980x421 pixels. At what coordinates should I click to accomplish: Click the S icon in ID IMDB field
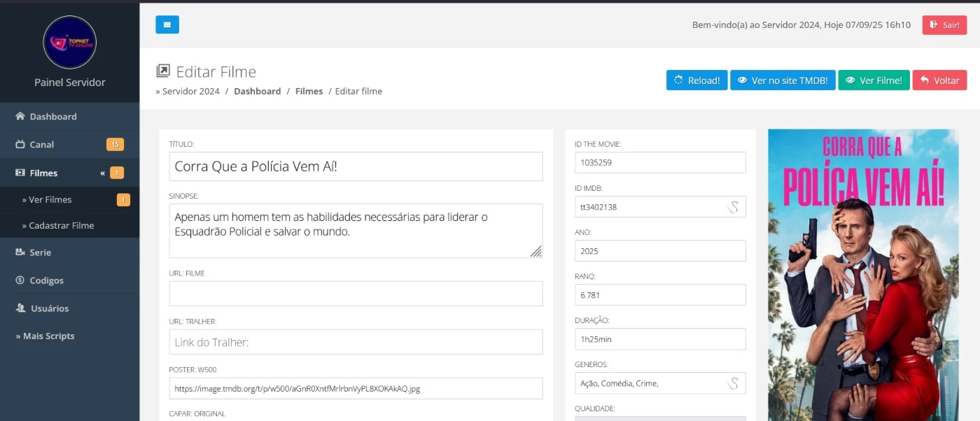(x=733, y=207)
